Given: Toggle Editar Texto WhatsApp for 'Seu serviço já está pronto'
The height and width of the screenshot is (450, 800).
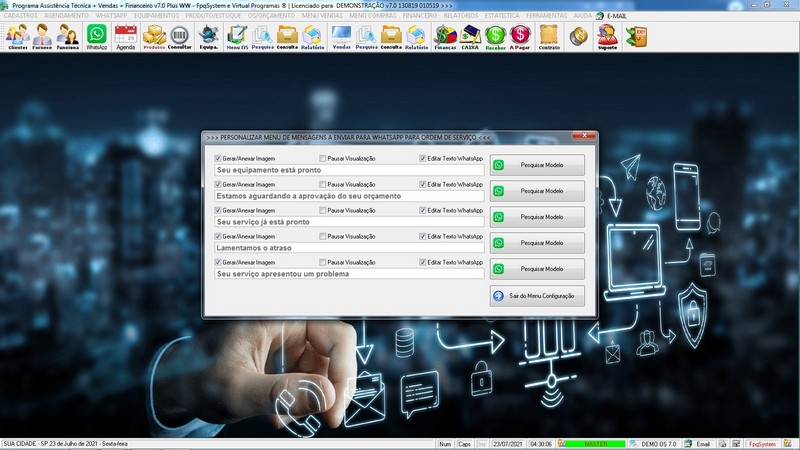Looking at the screenshot, I should point(422,210).
